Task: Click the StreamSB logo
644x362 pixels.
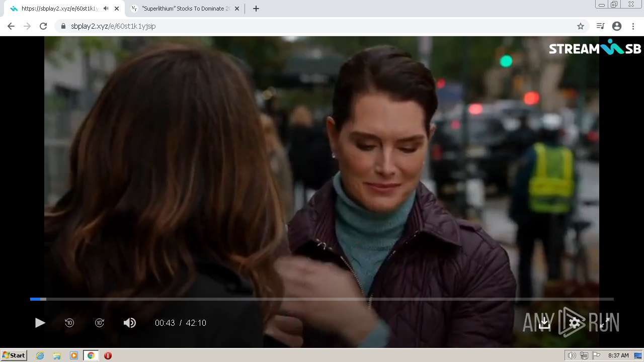Action: point(595,48)
